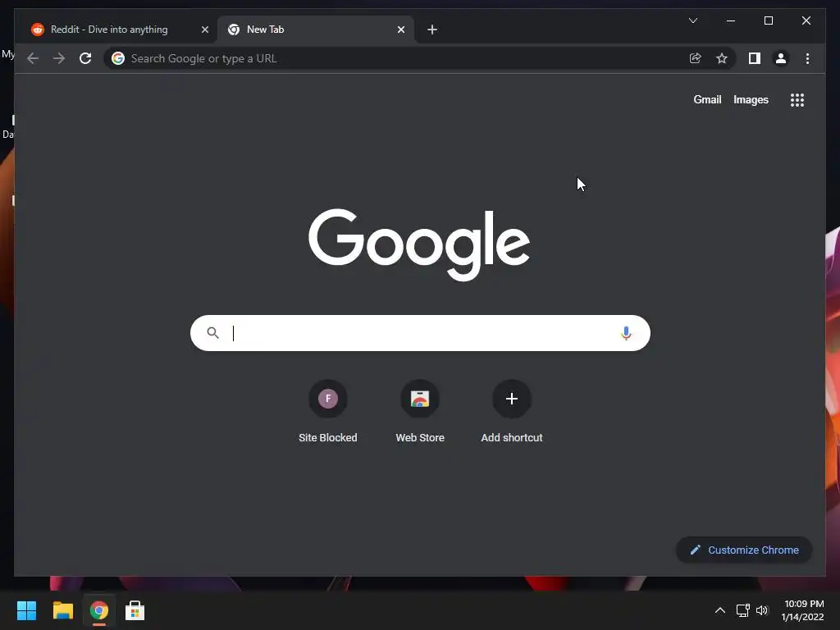The height and width of the screenshot is (630, 840).
Task: Open the network status tray icon
Action: pos(742,610)
